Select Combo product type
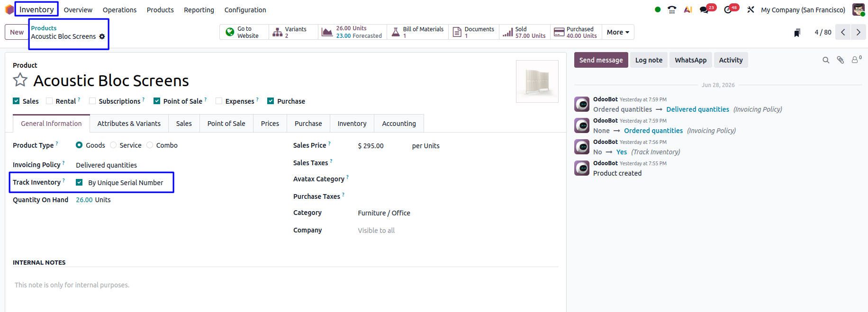The height and width of the screenshot is (312, 868). (150, 145)
